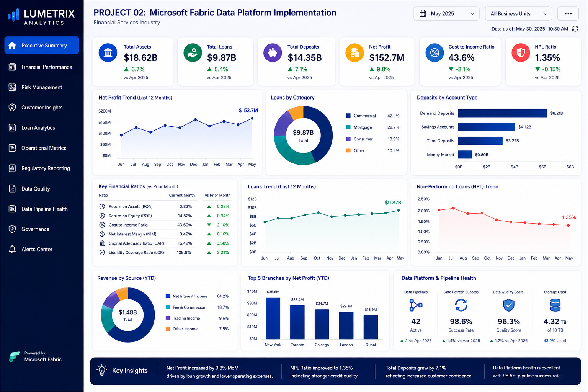Click the Other Income legend swatch
This screenshot has height=392, width=588.
click(x=168, y=329)
